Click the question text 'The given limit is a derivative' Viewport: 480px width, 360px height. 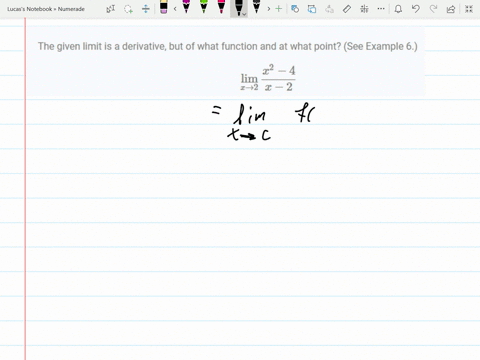[x=101, y=46]
